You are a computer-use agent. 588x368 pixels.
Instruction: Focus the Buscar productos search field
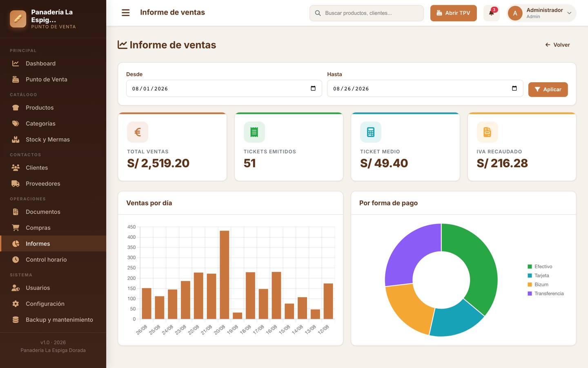click(x=366, y=13)
